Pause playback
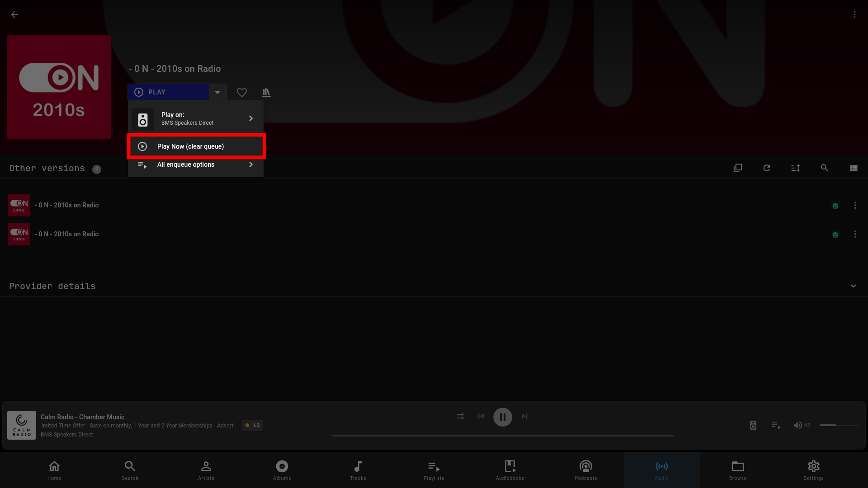 pos(503,417)
